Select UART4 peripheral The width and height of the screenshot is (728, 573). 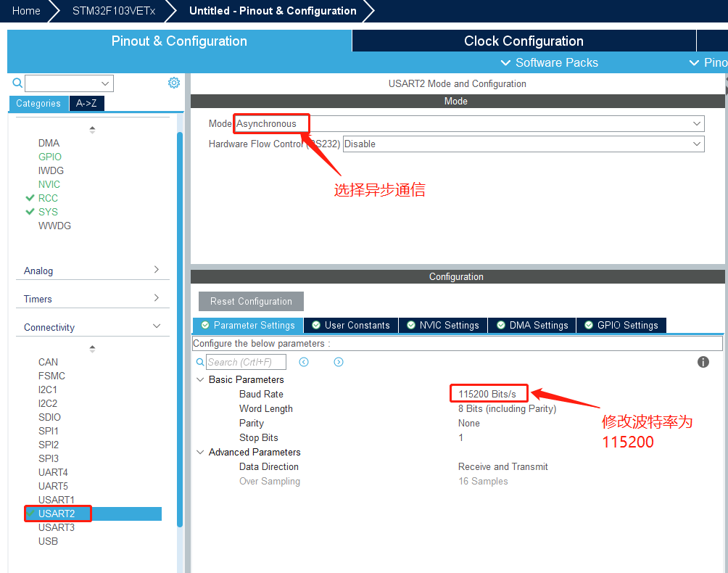point(53,472)
